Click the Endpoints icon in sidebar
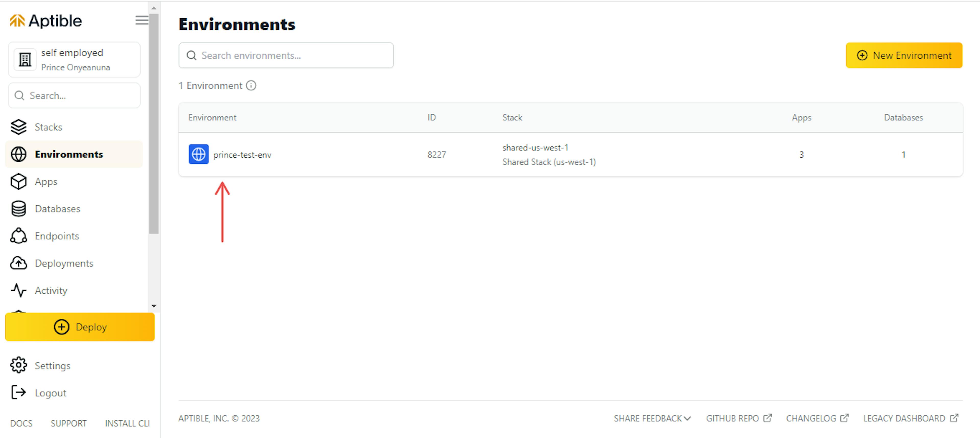The image size is (980, 438). tap(19, 236)
